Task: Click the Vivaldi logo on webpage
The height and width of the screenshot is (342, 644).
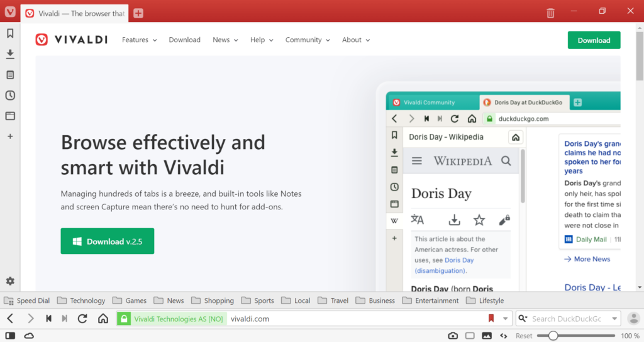Action: tap(72, 40)
